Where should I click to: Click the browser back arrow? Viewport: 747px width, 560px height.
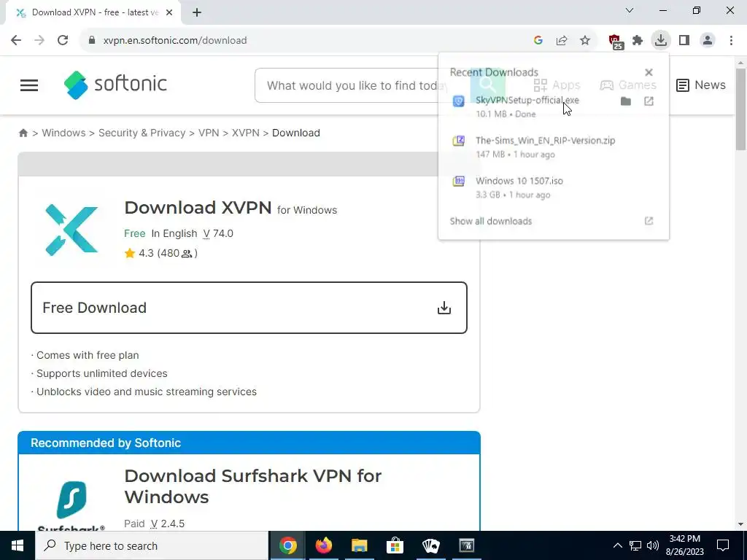pyautogui.click(x=16, y=41)
